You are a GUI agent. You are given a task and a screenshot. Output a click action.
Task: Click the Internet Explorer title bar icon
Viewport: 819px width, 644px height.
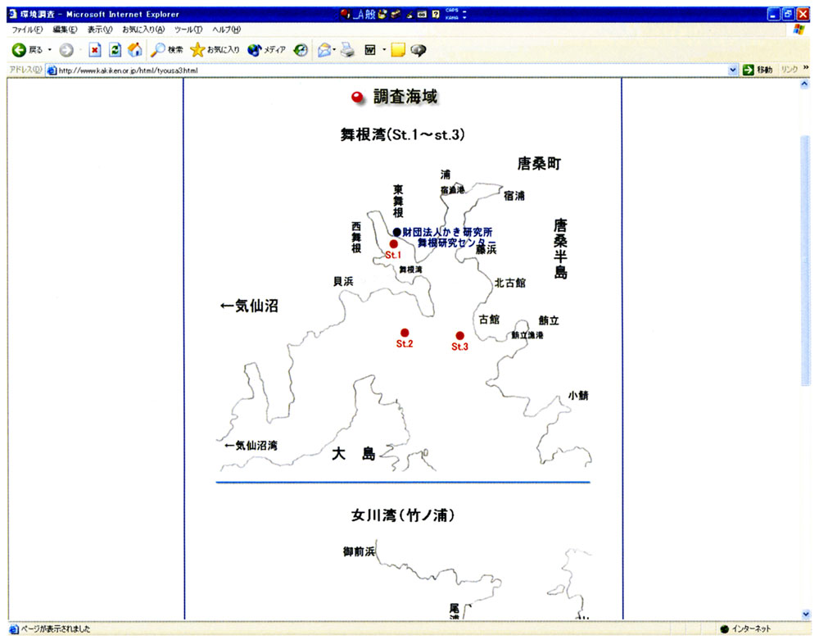tap(13, 14)
